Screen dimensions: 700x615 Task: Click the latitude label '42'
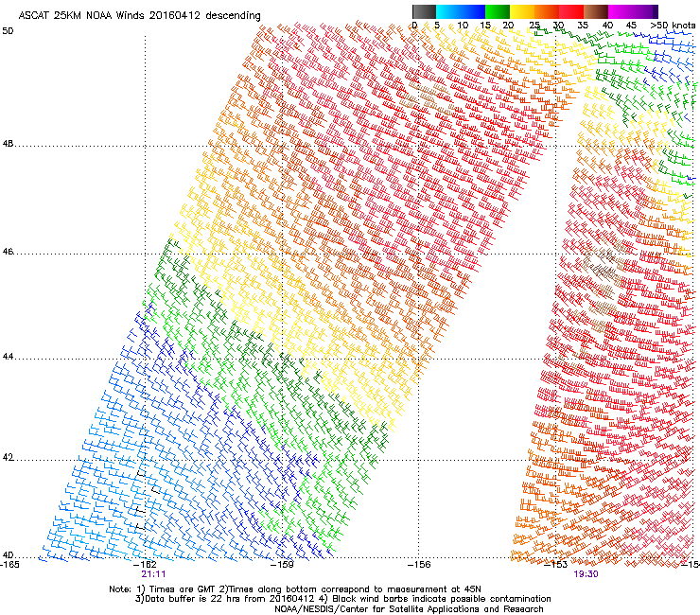8,458
